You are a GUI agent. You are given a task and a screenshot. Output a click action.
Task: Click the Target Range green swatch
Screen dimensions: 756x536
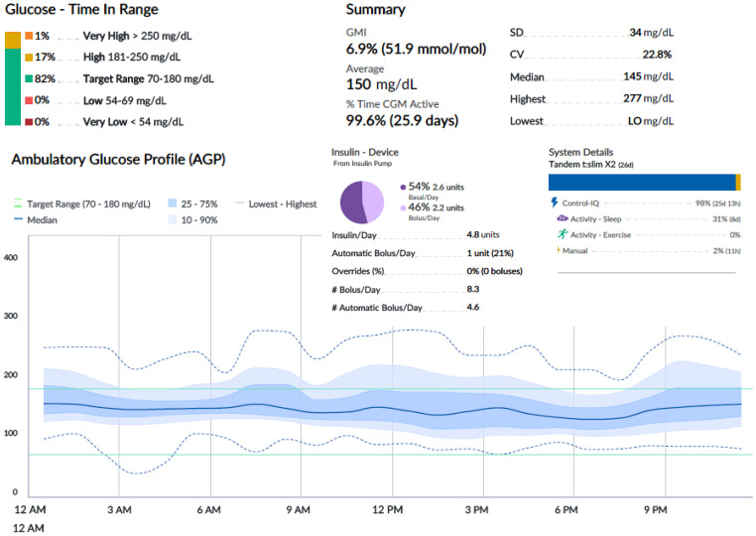tap(29, 78)
